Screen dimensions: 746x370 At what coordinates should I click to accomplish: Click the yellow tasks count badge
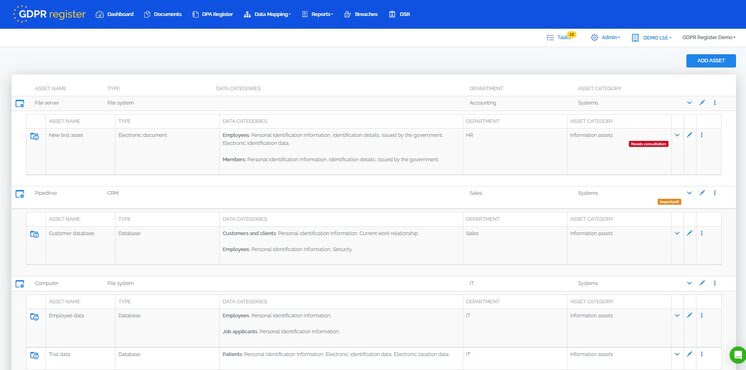[571, 34]
